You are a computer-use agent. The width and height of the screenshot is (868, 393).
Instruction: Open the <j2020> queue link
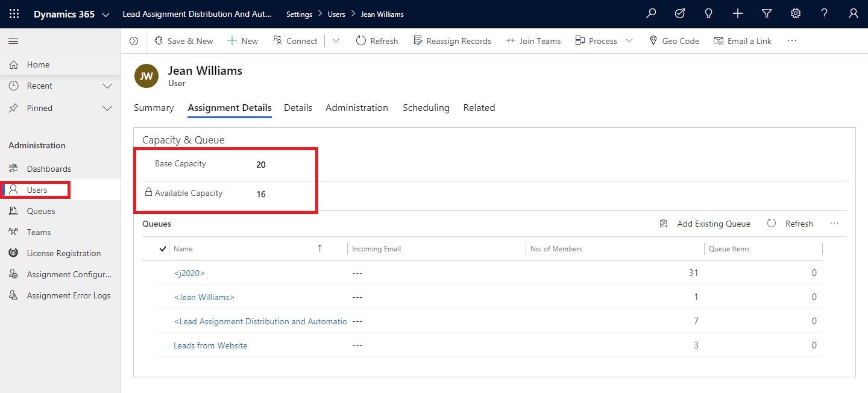coord(189,273)
